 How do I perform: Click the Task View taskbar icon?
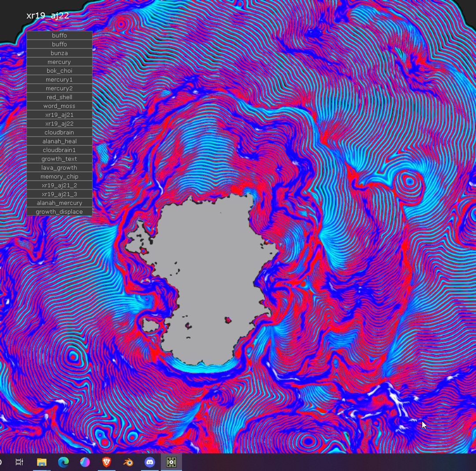[x=19, y=462]
